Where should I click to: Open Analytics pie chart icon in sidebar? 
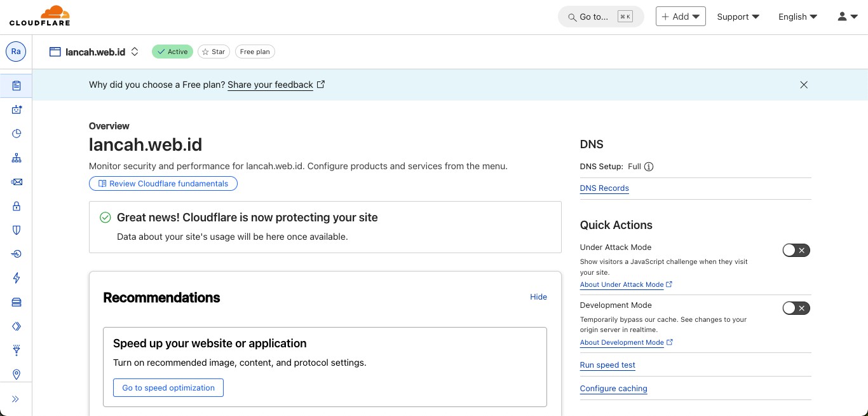click(17, 134)
